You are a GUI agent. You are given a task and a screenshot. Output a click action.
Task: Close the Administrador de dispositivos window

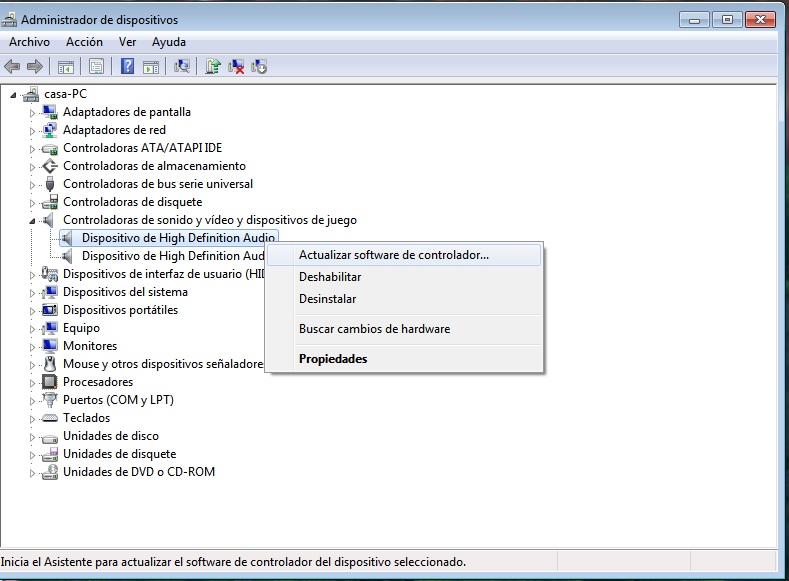(x=760, y=20)
